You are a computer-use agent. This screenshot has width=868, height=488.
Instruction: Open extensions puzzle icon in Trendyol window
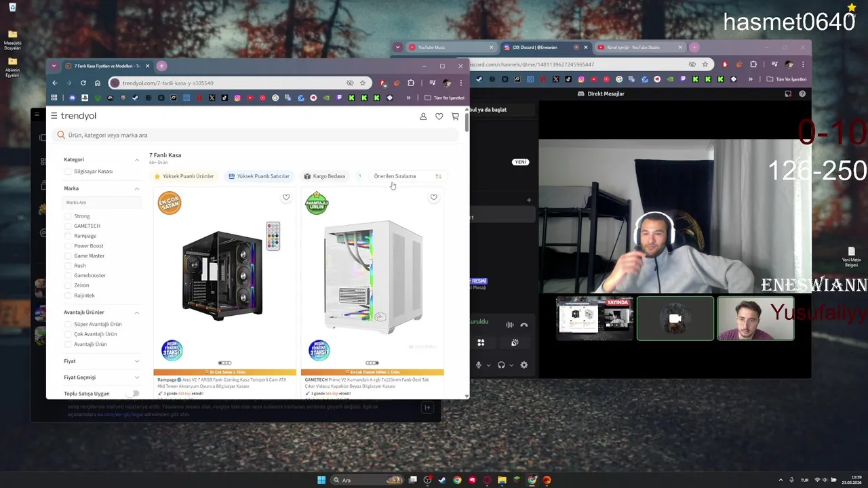click(x=411, y=83)
